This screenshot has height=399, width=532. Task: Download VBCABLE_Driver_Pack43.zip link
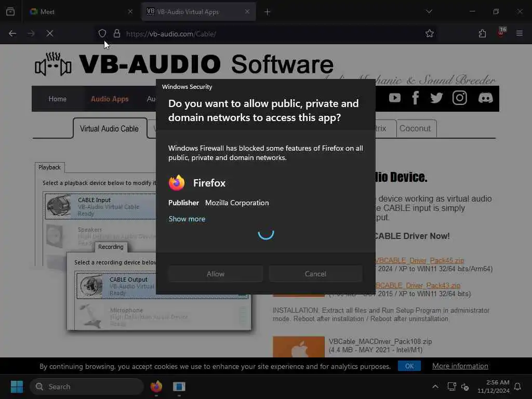tap(418, 285)
